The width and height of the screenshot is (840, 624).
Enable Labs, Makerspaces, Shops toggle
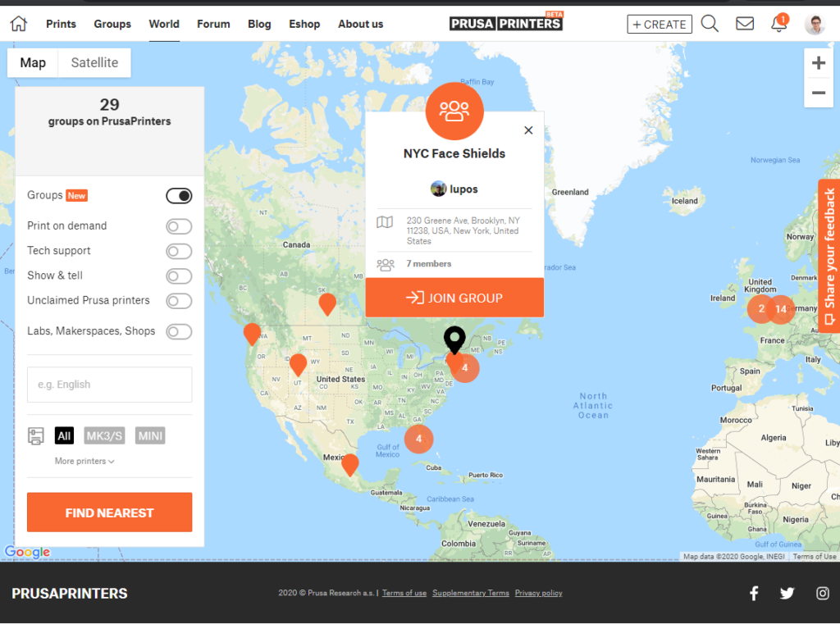179,331
